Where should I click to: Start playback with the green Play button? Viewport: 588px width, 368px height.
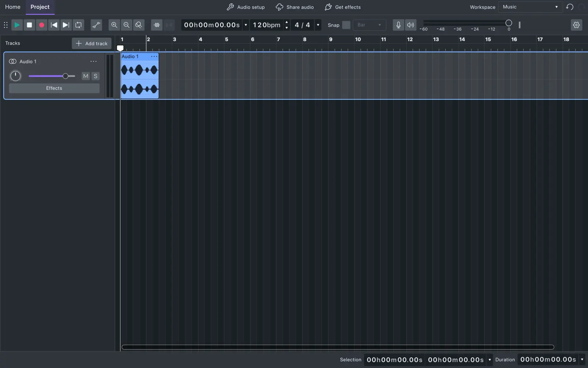point(17,25)
